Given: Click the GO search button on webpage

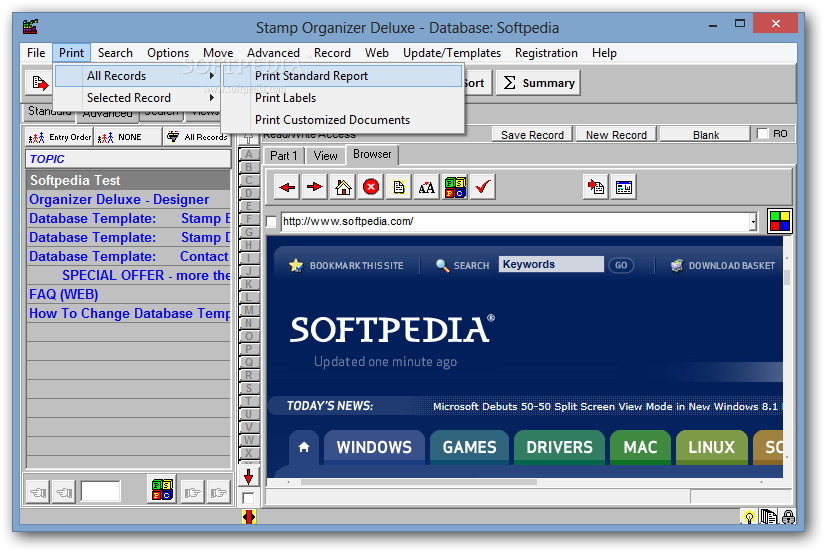Looking at the screenshot, I should pos(621,265).
